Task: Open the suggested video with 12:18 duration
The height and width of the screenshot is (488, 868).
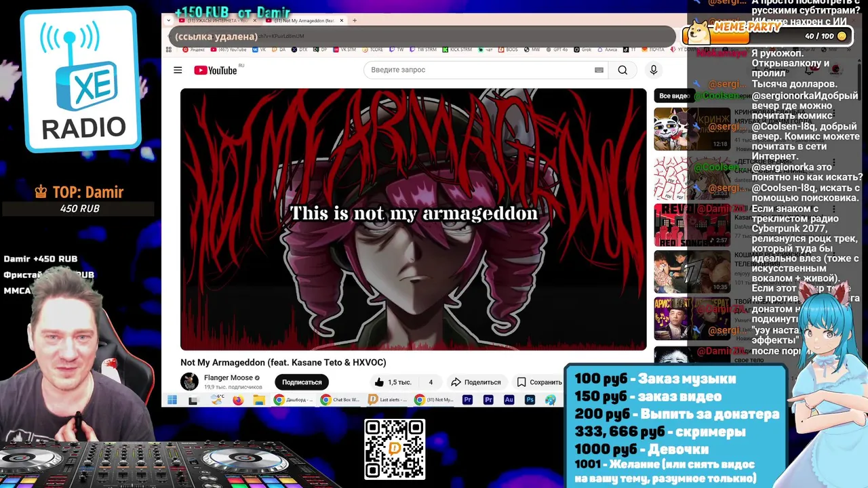Action: (x=692, y=129)
